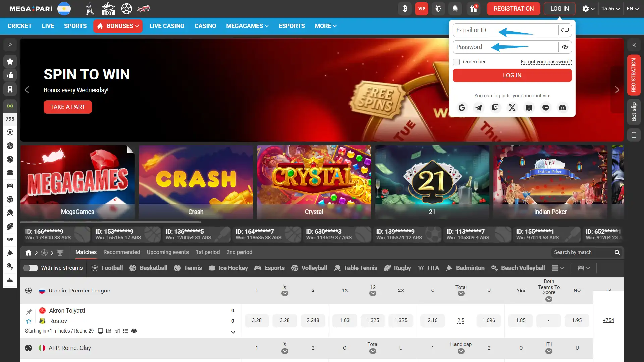Log in via Discord icon
644x362 pixels.
click(x=562, y=108)
